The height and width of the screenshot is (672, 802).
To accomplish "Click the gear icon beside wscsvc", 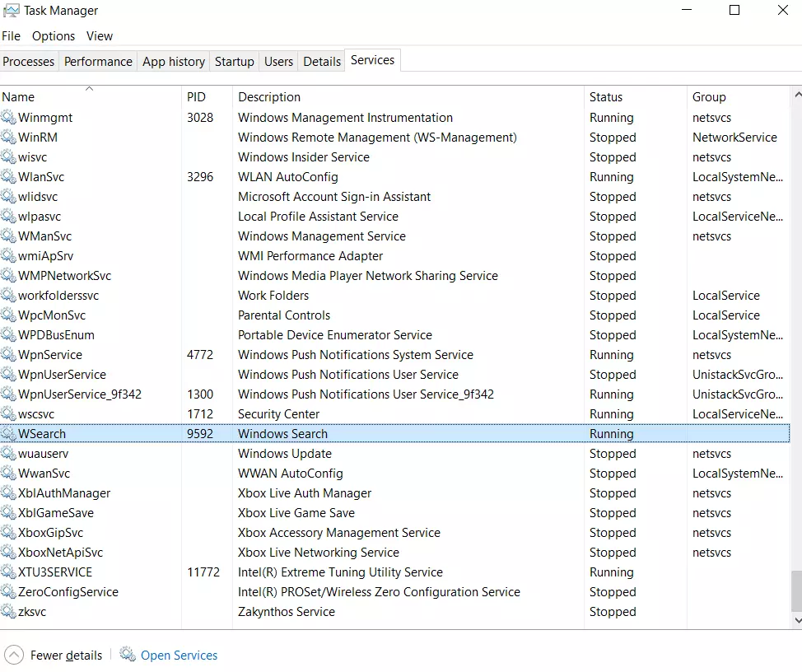I will tap(8, 414).
